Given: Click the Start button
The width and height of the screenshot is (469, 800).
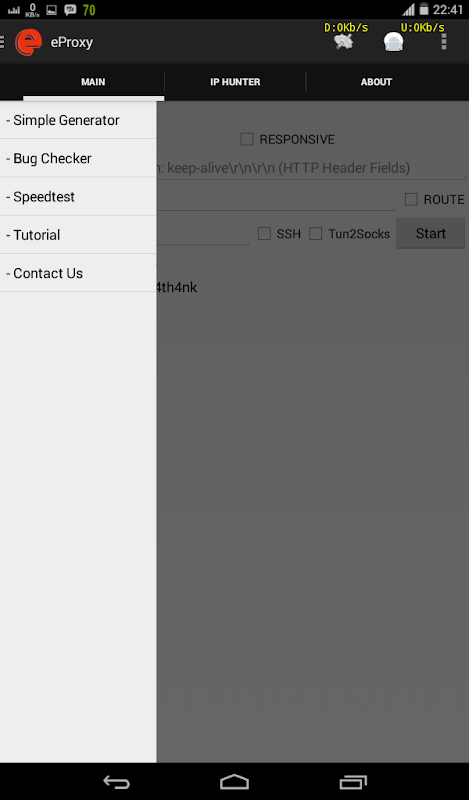Looking at the screenshot, I should (431, 234).
